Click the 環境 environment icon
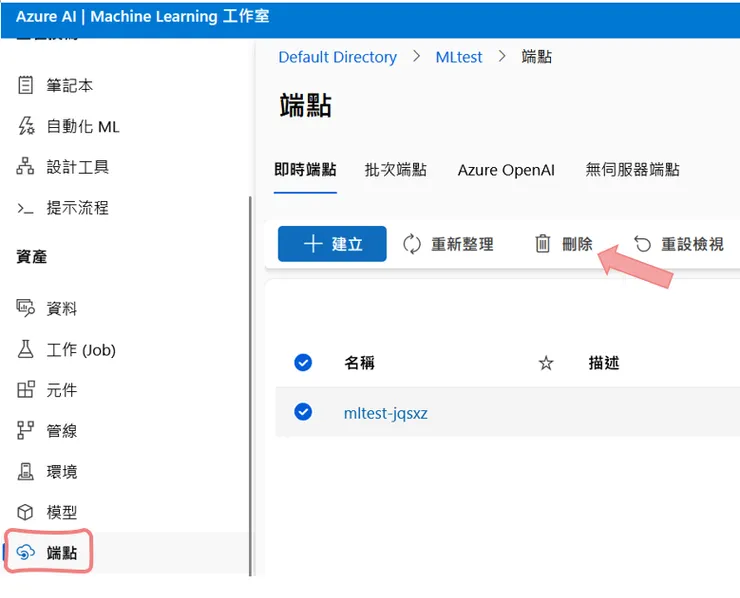The height and width of the screenshot is (598, 740). pos(25,471)
